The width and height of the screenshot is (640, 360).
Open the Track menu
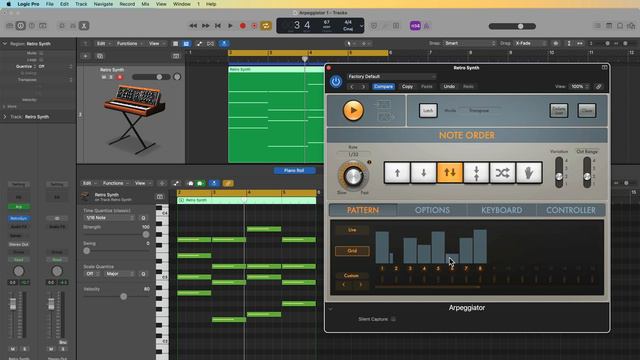point(81,4)
